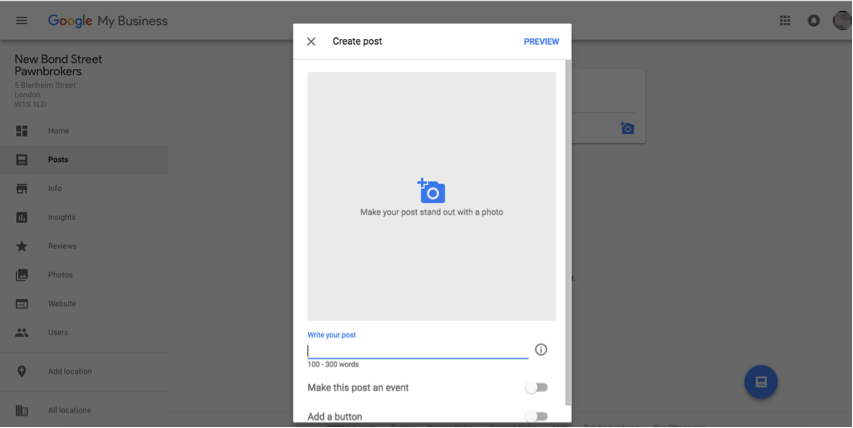Click the 5 Blenheim Street address text
The width and height of the screenshot is (853, 428).
coord(45,85)
